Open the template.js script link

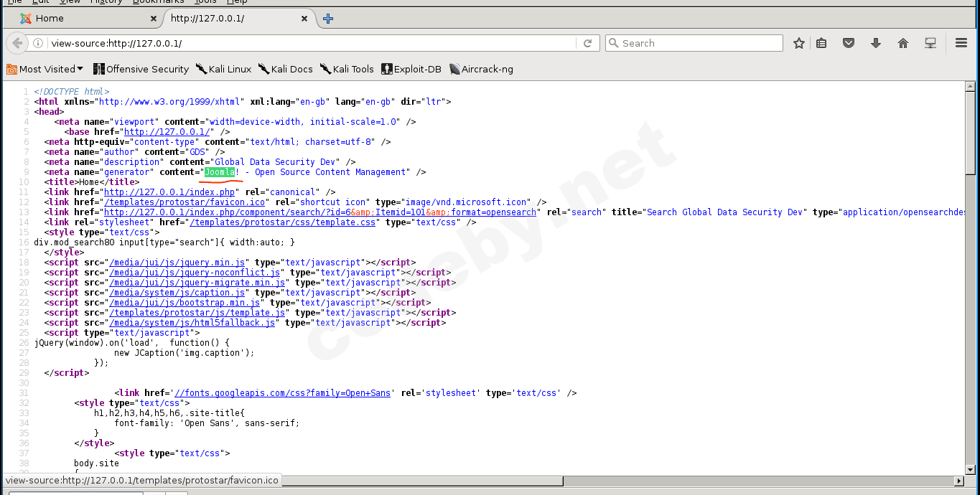point(197,313)
